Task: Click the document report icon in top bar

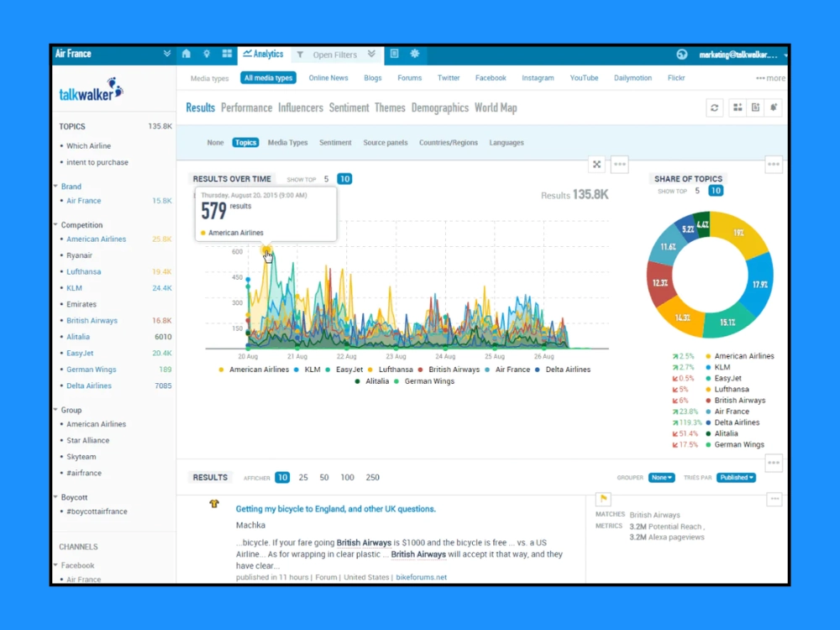Action: click(x=394, y=54)
